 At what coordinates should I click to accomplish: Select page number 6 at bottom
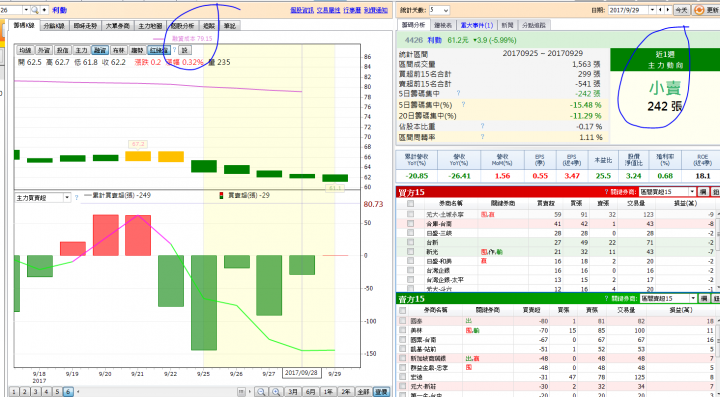(68, 392)
